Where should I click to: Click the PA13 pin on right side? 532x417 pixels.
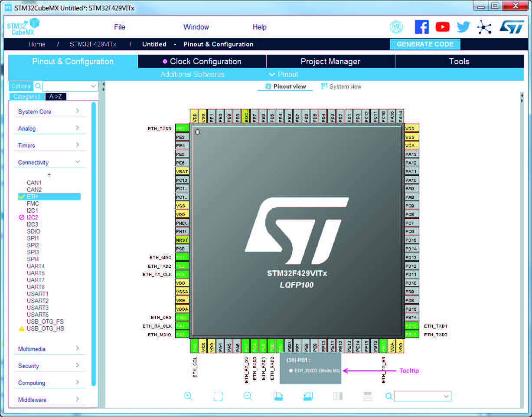[412, 154]
